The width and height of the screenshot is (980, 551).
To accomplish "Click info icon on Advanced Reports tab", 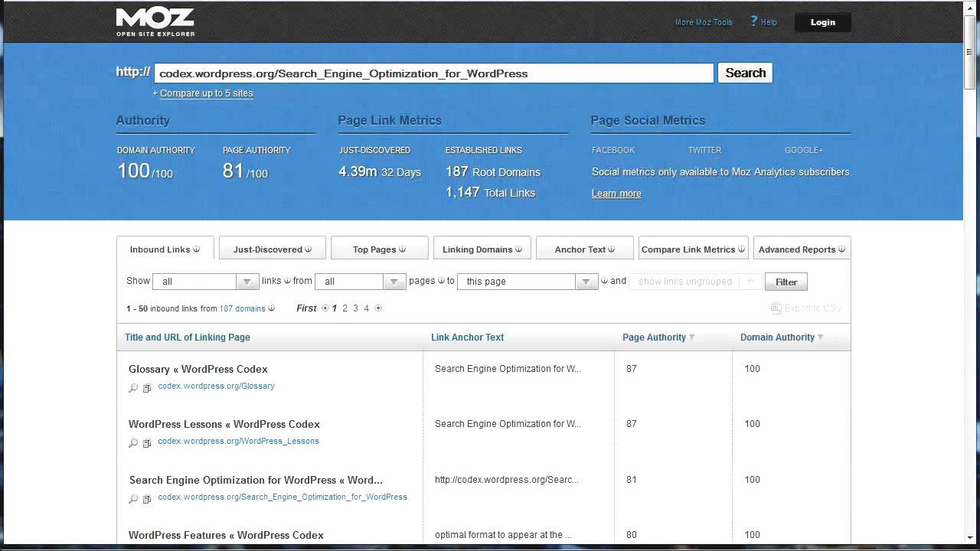I will pyautogui.click(x=841, y=249).
